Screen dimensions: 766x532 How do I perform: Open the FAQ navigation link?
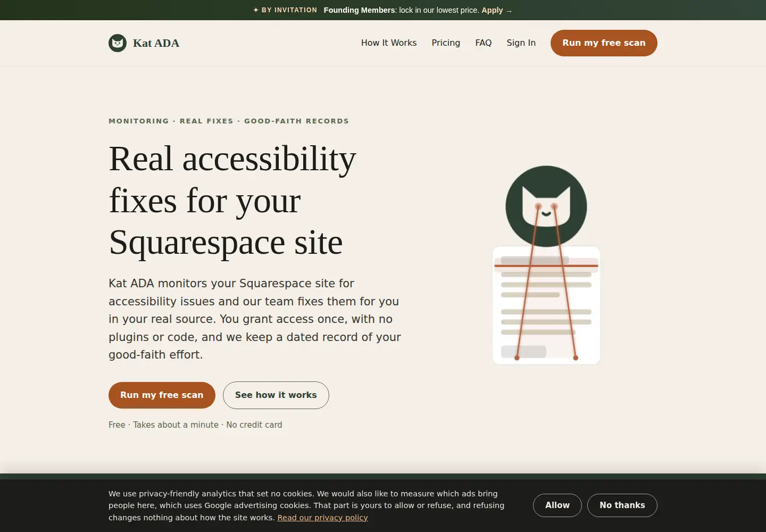[484, 43]
